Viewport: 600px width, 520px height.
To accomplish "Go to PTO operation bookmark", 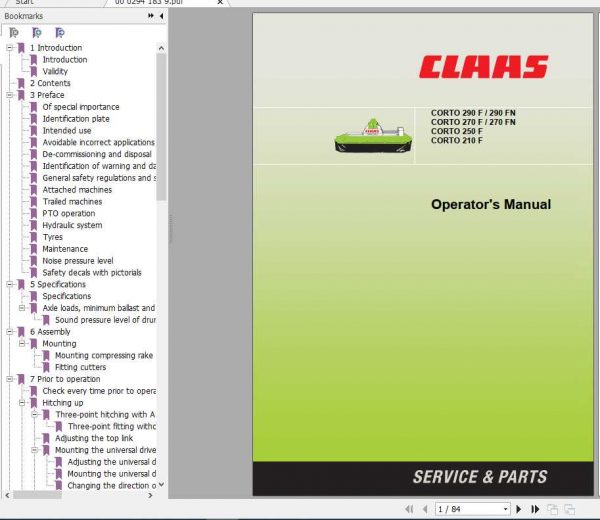I will coord(69,214).
